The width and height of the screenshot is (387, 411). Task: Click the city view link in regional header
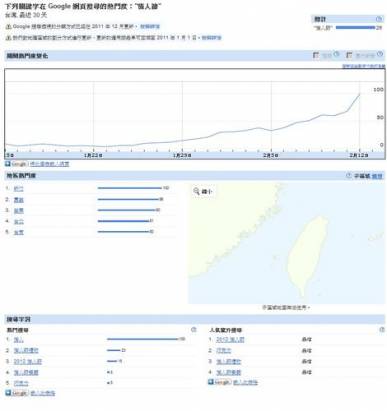[x=377, y=176]
